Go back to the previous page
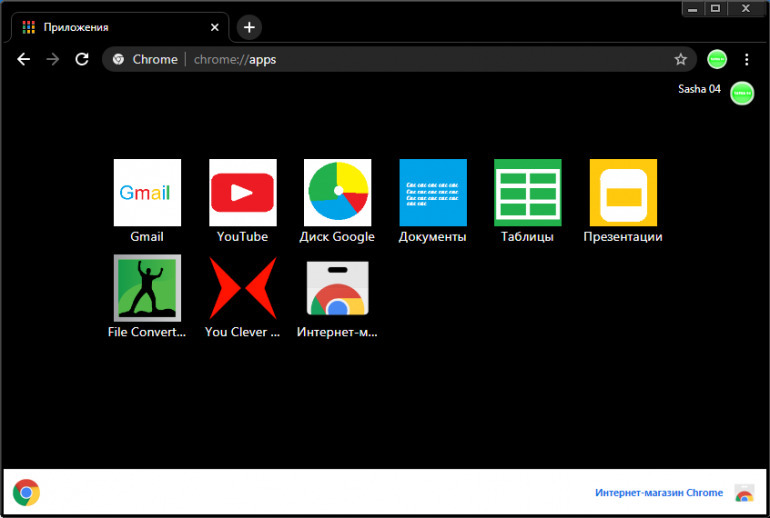 23,59
